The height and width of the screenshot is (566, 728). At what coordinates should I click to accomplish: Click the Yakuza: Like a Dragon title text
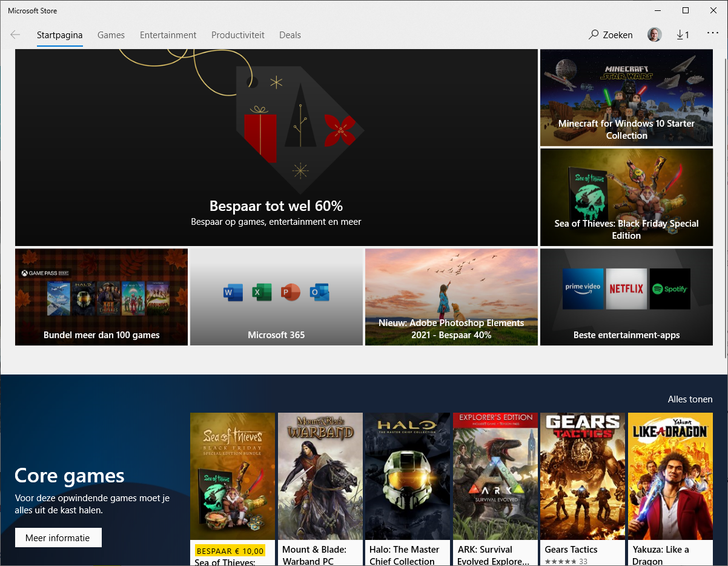point(661,555)
